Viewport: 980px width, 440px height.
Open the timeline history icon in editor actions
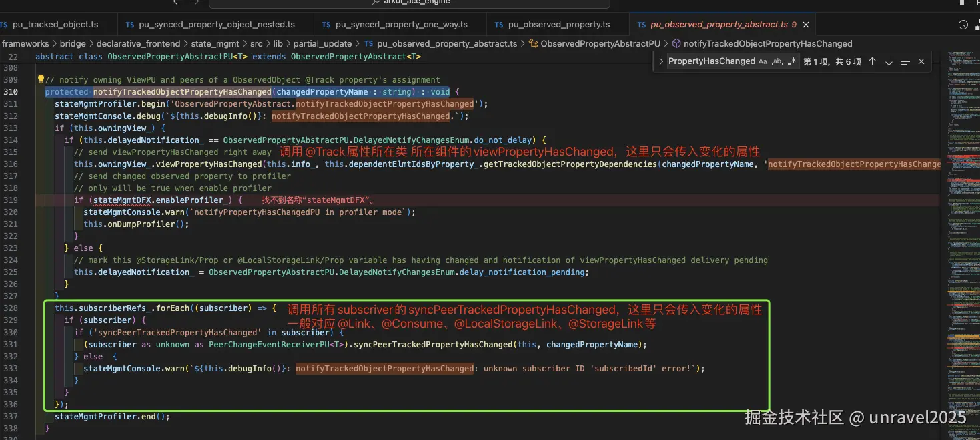tap(963, 25)
